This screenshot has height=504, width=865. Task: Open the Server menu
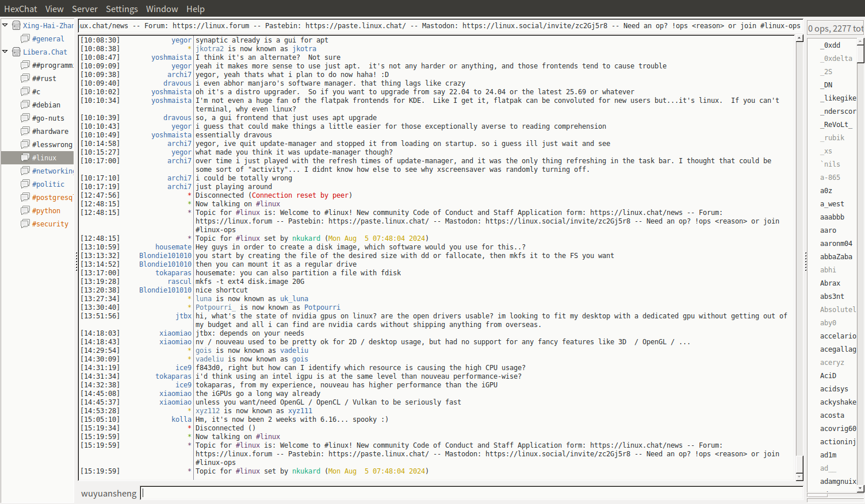tap(85, 9)
